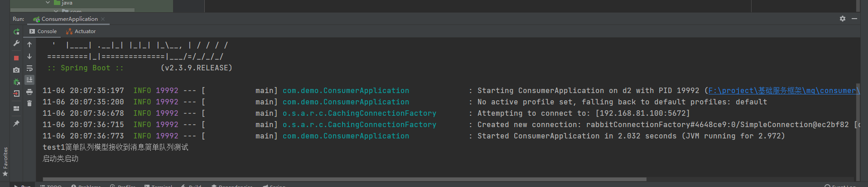Hide the Run tool window
Screen dimensions: 868x187
click(x=854, y=19)
